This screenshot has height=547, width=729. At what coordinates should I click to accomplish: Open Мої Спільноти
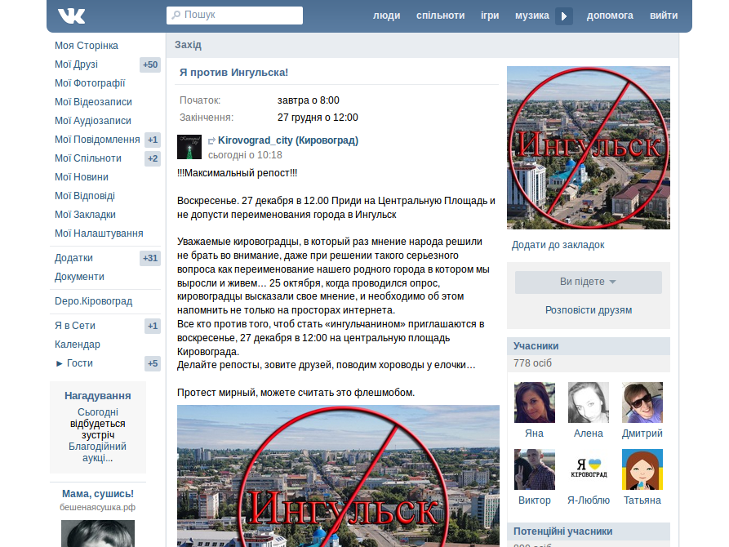tap(88, 158)
